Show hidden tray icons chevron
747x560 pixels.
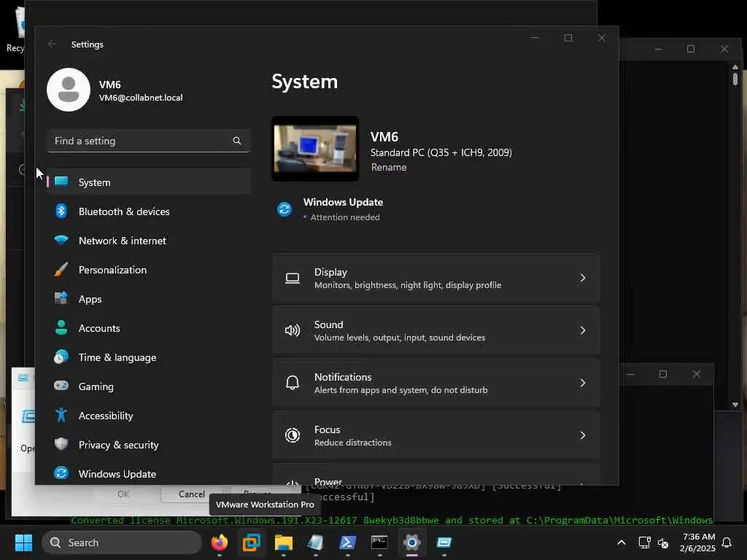click(x=622, y=542)
